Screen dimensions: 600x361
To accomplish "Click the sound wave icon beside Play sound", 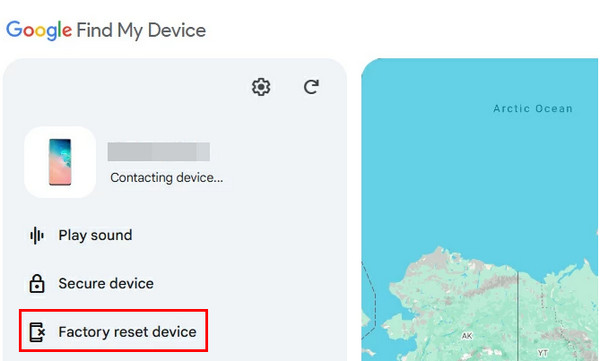I will [x=37, y=235].
